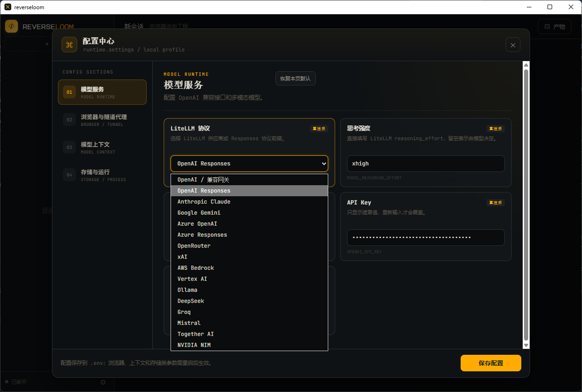This screenshot has width=582, height=392.
Task: Click the CONFIG SECTIONS label
Action: click(x=88, y=72)
